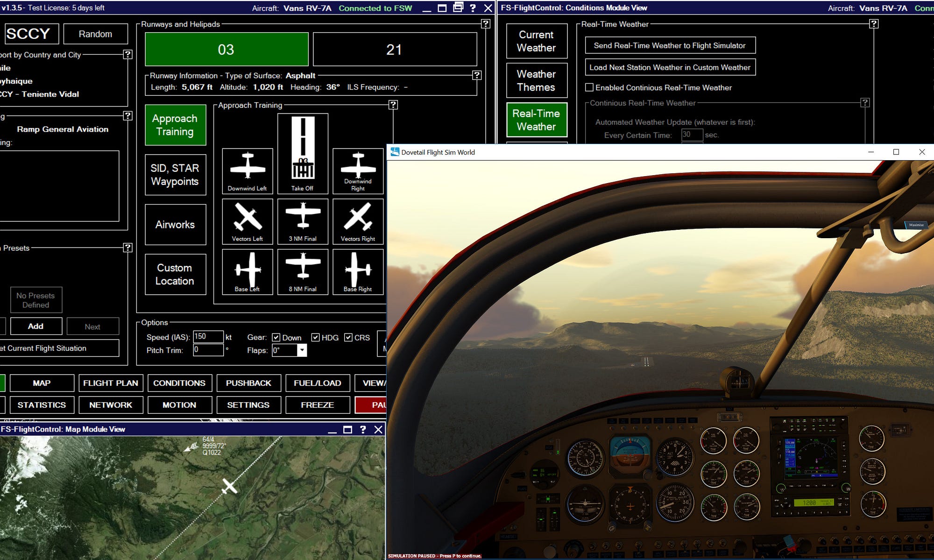This screenshot has width=934, height=560.
Task: Choose the Base Left approach icon
Action: [247, 271]
